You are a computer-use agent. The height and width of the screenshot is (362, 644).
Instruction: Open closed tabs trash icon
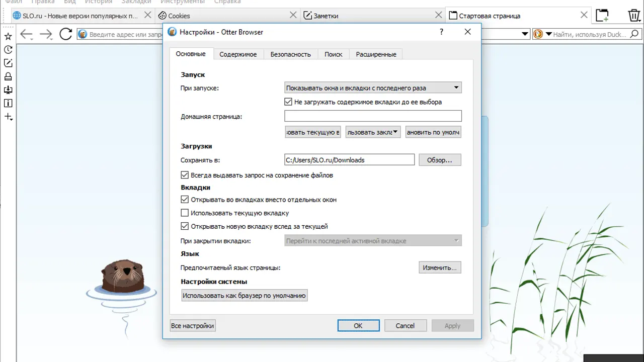(x=634, y=16)
